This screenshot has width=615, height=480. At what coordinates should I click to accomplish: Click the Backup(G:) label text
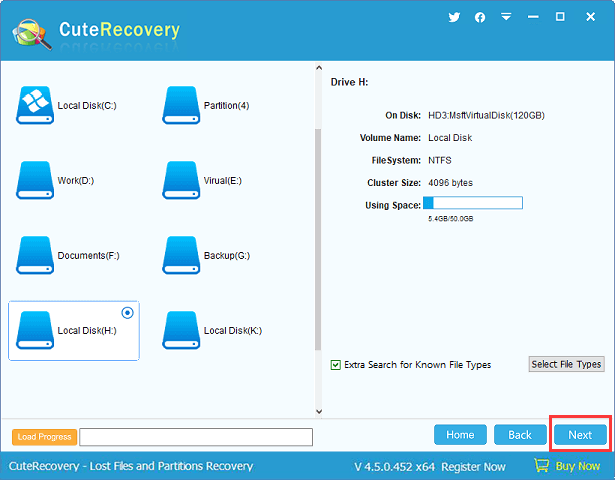[227, 256]
